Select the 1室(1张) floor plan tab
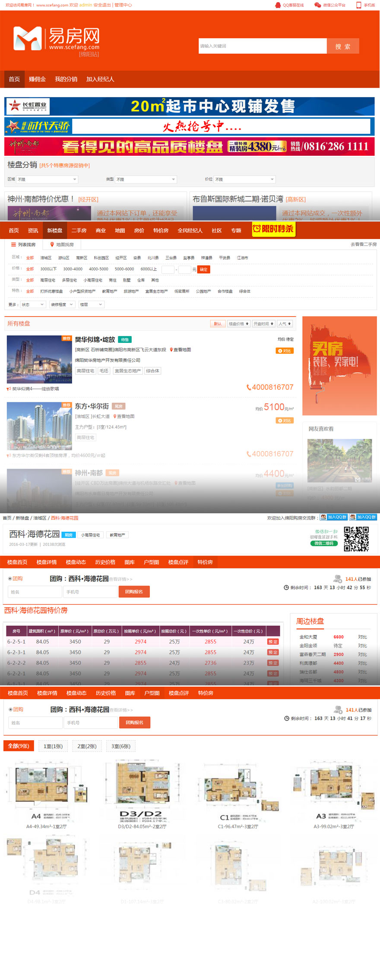 click(53, 746)
